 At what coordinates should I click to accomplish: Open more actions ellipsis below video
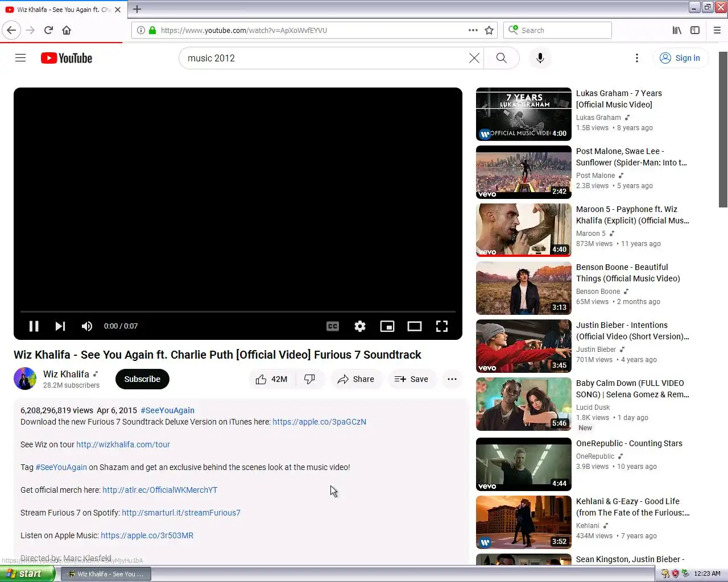pyautogui.click(x=452, y=379)
